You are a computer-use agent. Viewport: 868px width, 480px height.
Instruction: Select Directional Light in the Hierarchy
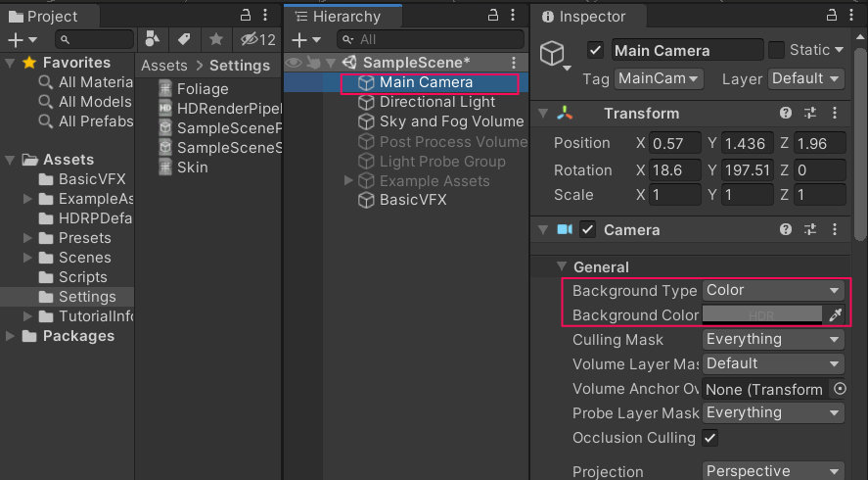pos(436,102)
